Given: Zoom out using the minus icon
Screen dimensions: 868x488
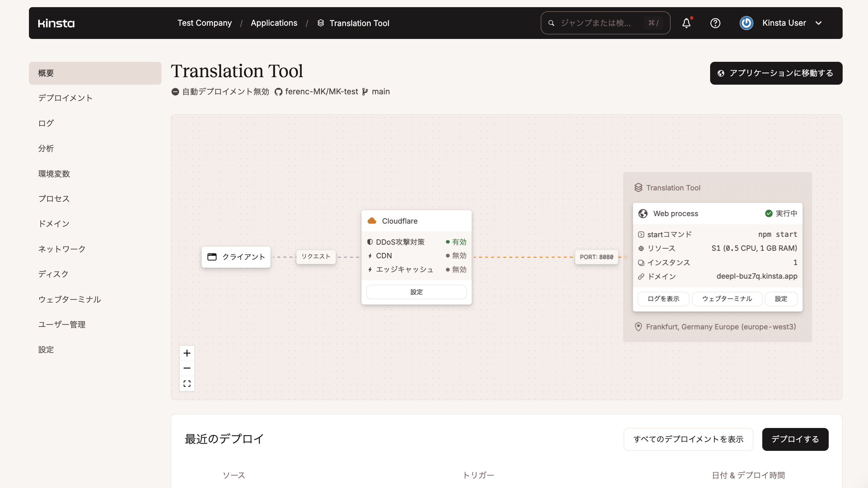Looking at the screenshot, I should [x=187, y=368].
